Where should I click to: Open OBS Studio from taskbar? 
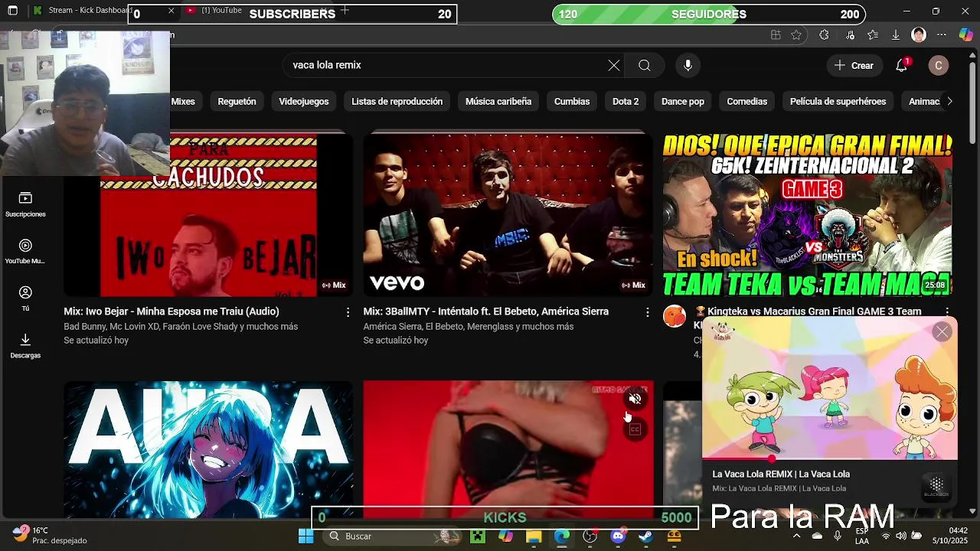coord(590,536)
